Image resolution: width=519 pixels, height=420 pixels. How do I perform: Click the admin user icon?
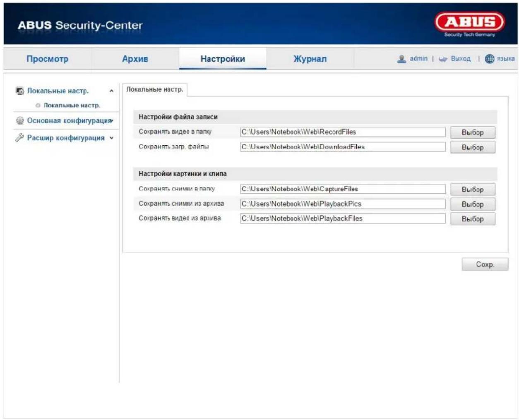click(401, 59)
